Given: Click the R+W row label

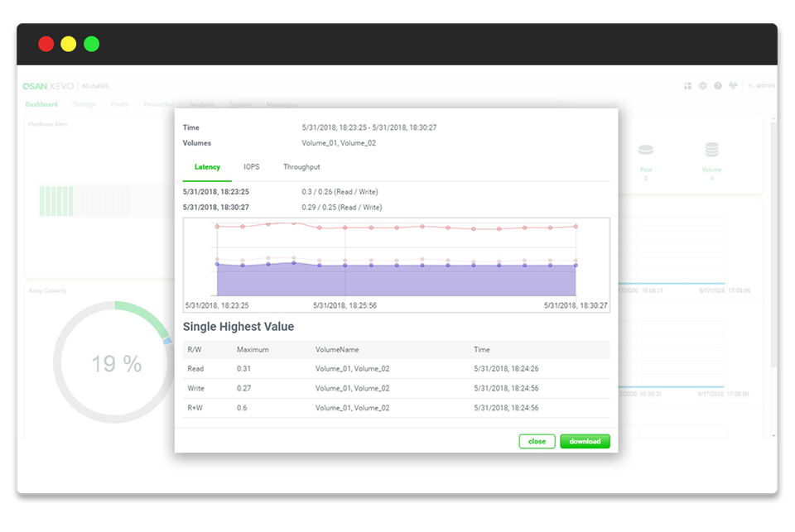Looking at the screenshot, I should pos(195,408).
